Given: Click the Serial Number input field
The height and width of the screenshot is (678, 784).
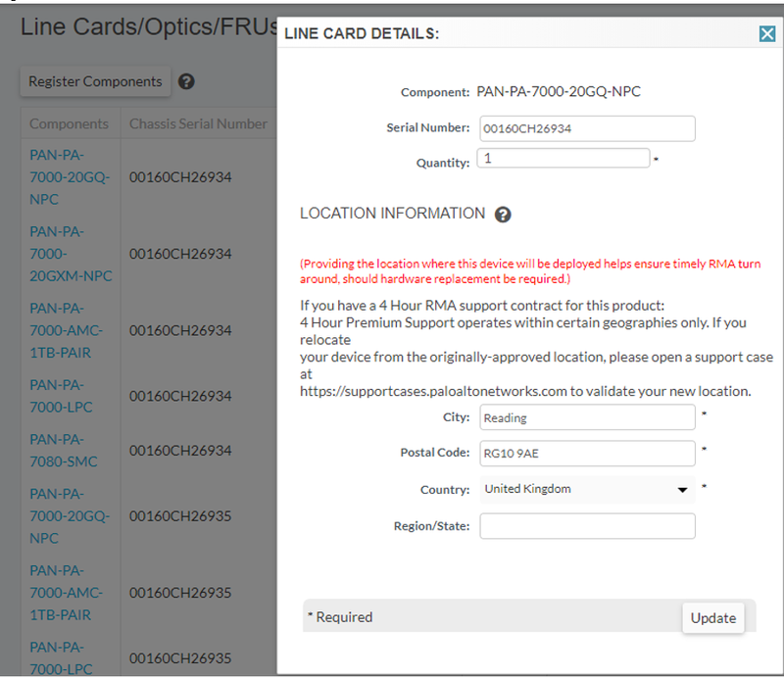Looking at the screenshot, I should pos(587,128).
